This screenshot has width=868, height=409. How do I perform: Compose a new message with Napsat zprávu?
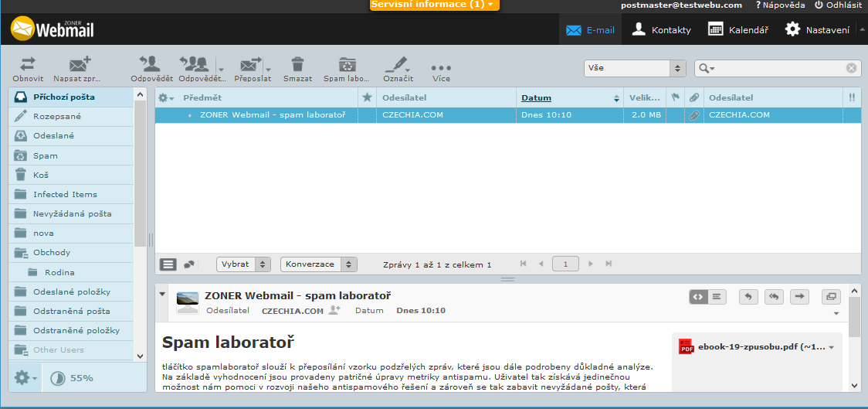[79, 65]
